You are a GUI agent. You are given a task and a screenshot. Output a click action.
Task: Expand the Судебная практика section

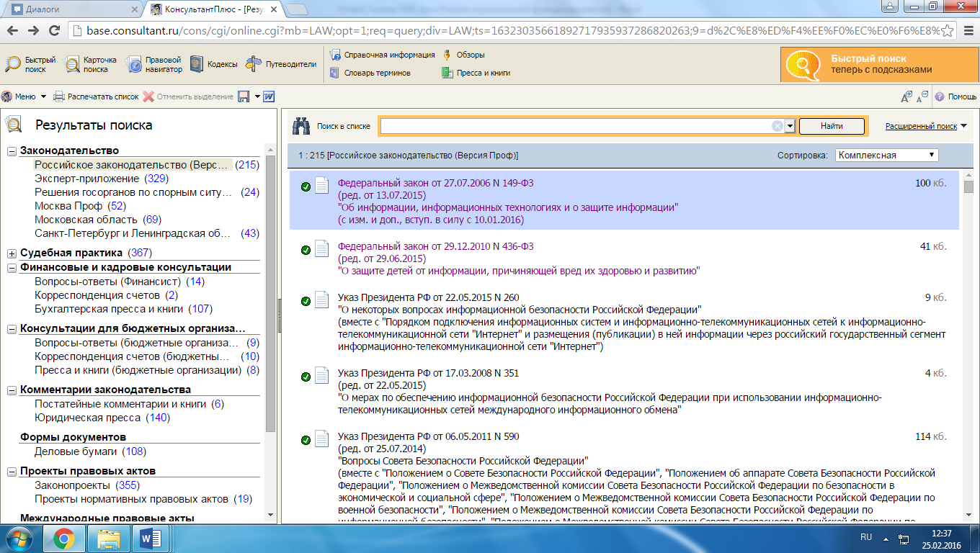[x=12, y=253]
